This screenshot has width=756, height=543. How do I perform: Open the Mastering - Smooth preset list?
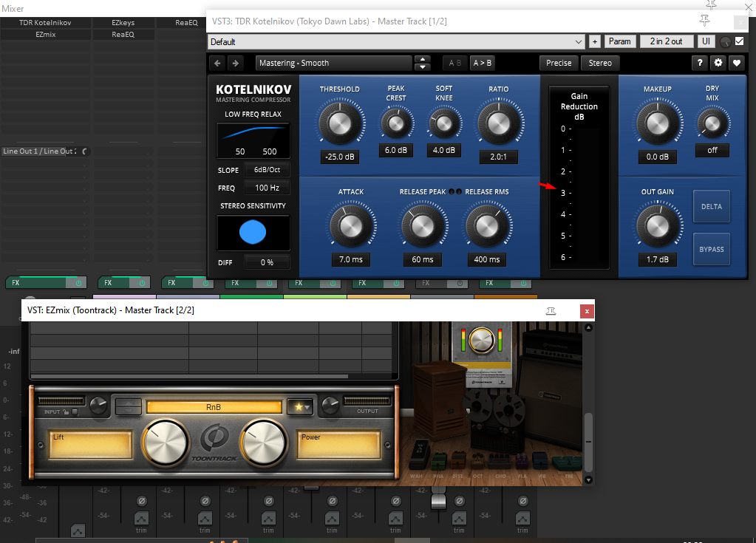click(x=335, y=63)
